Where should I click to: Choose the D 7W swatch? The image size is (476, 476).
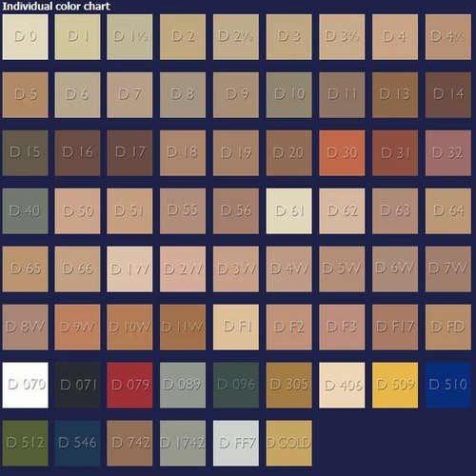point(448,269)
